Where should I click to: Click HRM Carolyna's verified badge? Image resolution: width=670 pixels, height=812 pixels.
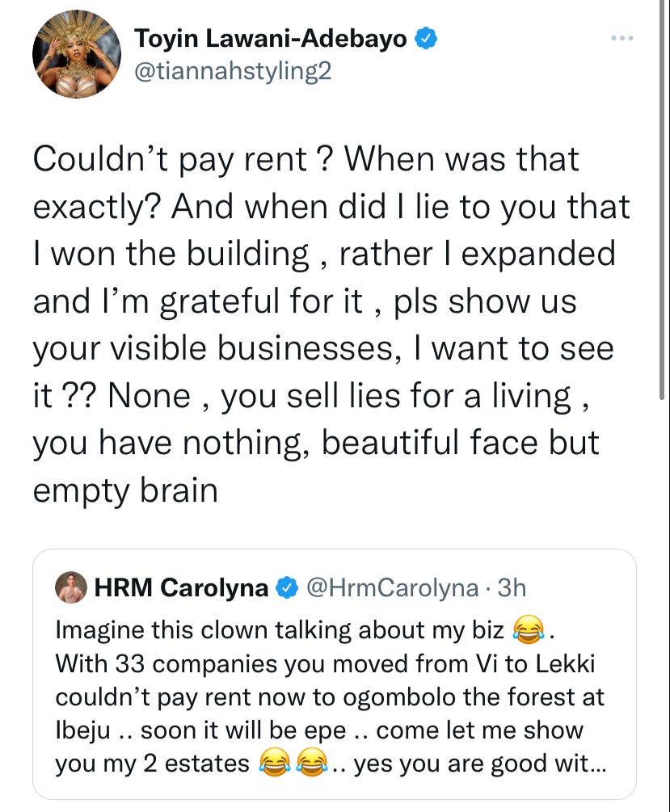287,587
